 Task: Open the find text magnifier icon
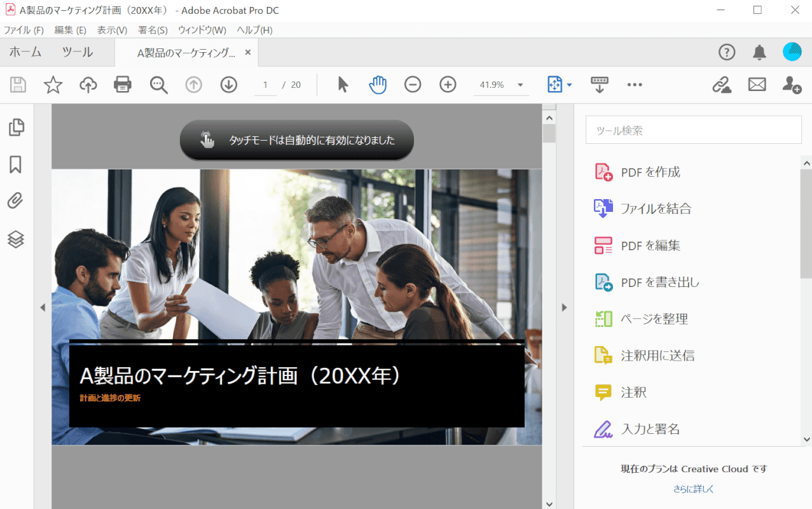[158, 85]
